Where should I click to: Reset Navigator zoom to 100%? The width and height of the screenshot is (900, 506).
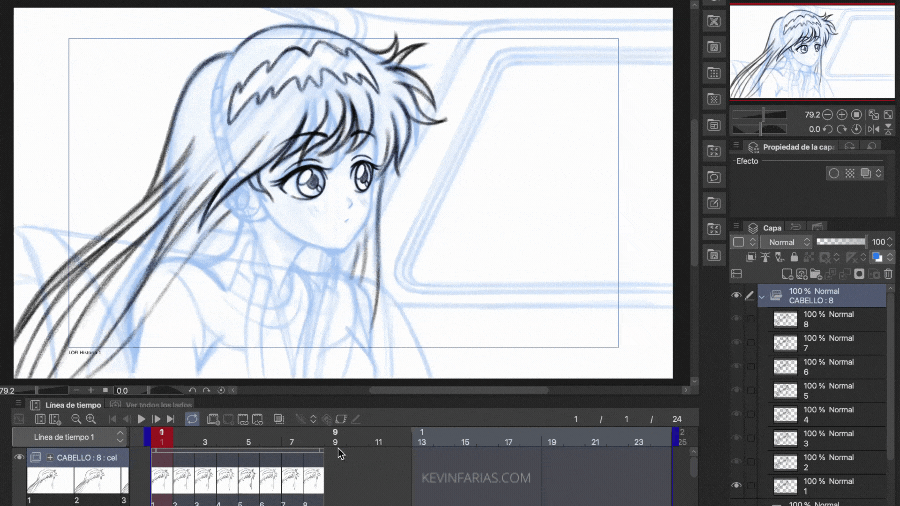coord(856,115)
